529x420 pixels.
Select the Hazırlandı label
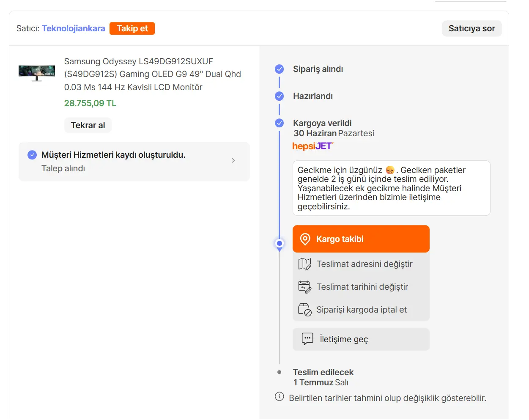313,96
